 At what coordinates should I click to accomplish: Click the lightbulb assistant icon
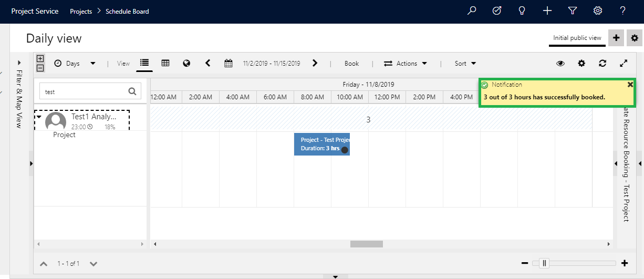522,11
